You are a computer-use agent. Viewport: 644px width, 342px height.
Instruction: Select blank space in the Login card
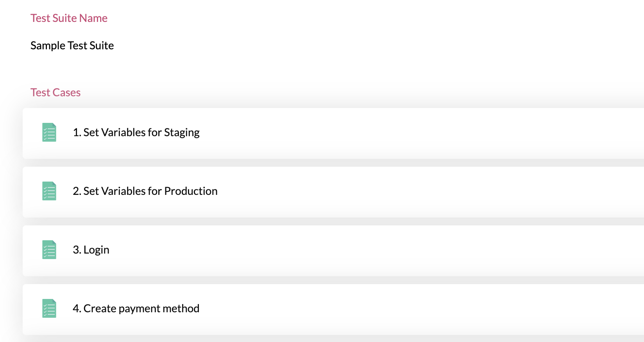(x=375, y=251)
